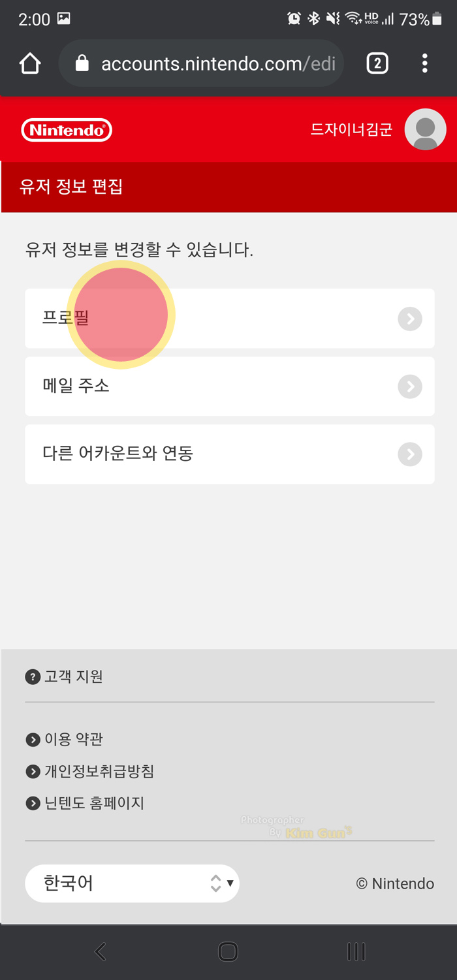Tap the padlock site security icon

pyautogui.click(x=82, y=63)
